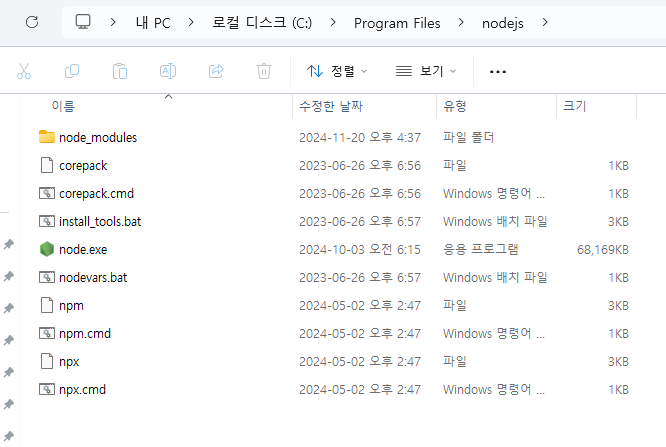Open the See more ellipsis menu
666x447 pixels.
point(498,71)
